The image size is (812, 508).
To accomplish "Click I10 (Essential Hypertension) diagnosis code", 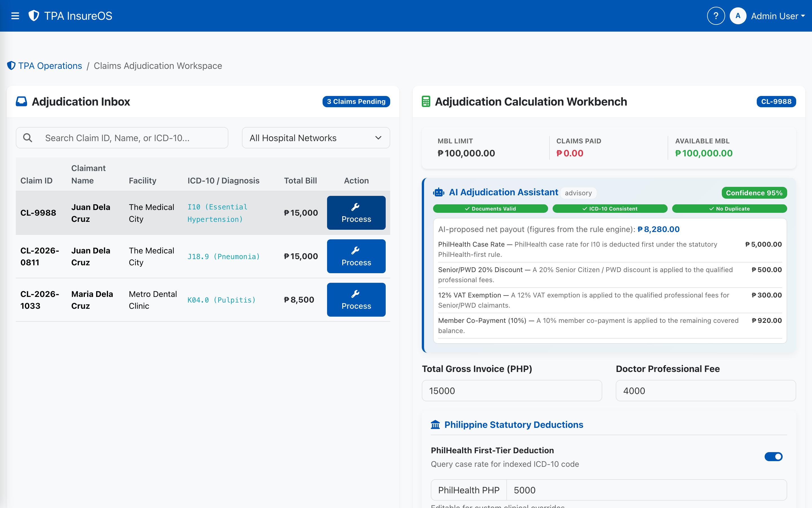I will click(x=217, y=213).
